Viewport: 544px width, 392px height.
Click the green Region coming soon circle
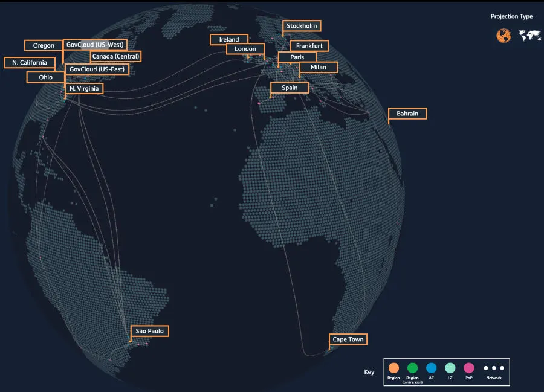[x=412, y=368]
